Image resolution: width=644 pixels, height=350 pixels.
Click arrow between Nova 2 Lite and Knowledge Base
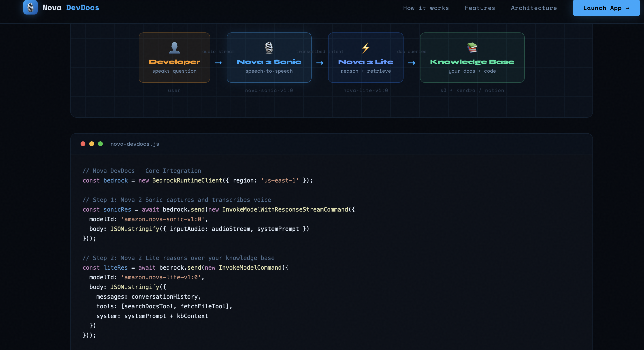(412, 63)
